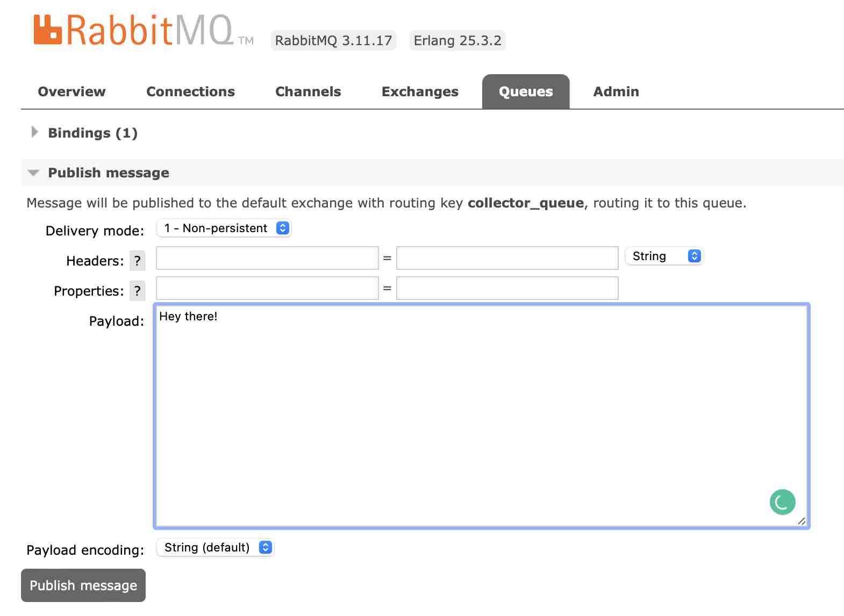Open the Admin tab
This screenshot has width=844, height=616.
tap(616, 91)
